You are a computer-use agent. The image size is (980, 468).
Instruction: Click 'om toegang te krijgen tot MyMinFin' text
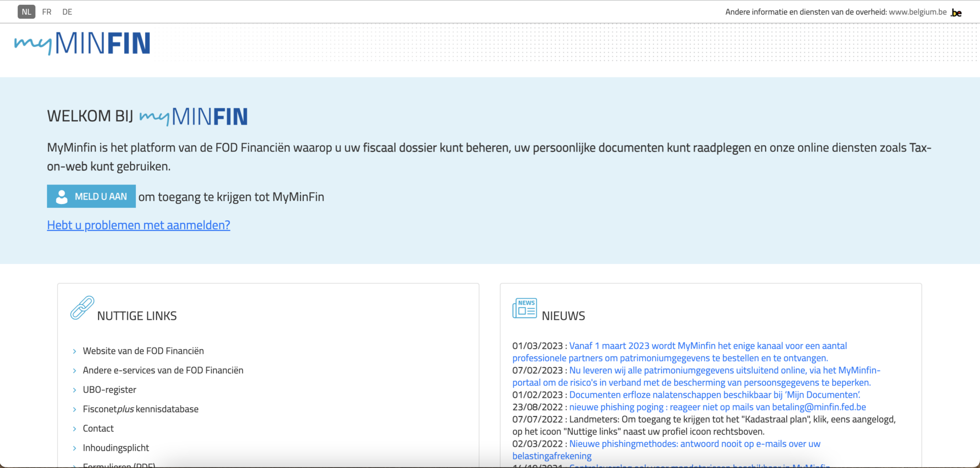231,197
